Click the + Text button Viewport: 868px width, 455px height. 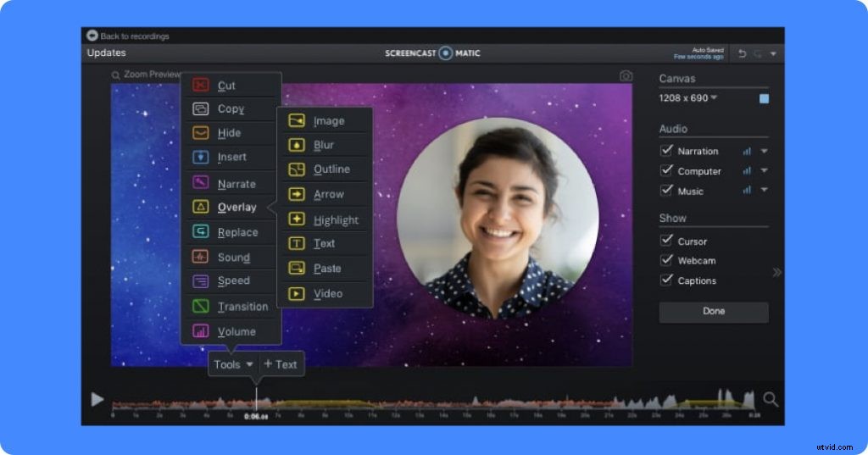(281, 364)
